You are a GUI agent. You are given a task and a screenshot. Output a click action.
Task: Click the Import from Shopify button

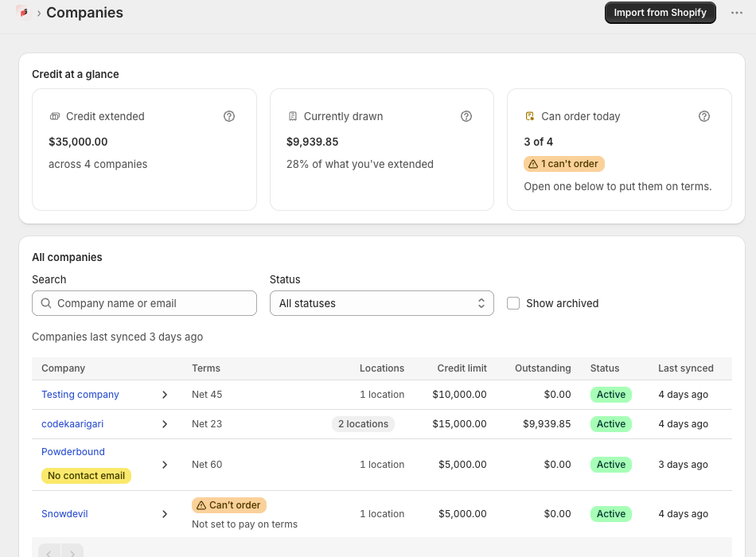(660, 13)
